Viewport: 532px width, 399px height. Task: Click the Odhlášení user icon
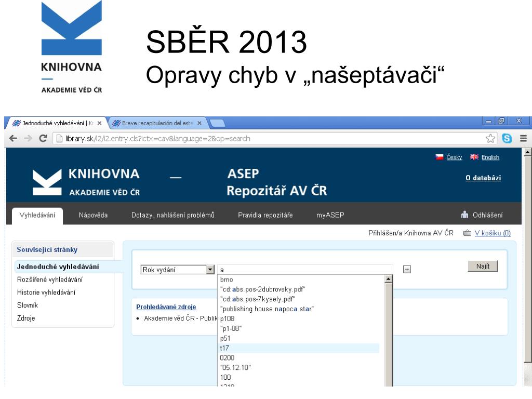click(x=465, y=215)
